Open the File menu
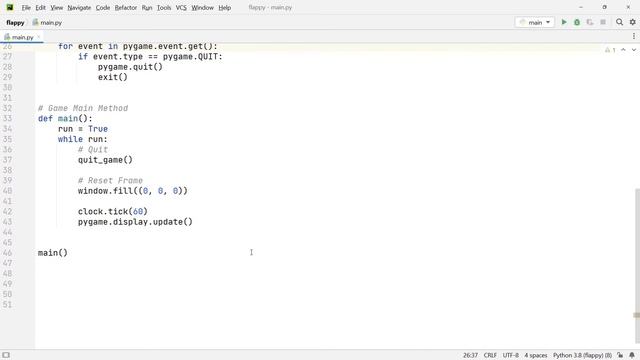Viewport: 640px width, 360px height. tap(26, 7)
